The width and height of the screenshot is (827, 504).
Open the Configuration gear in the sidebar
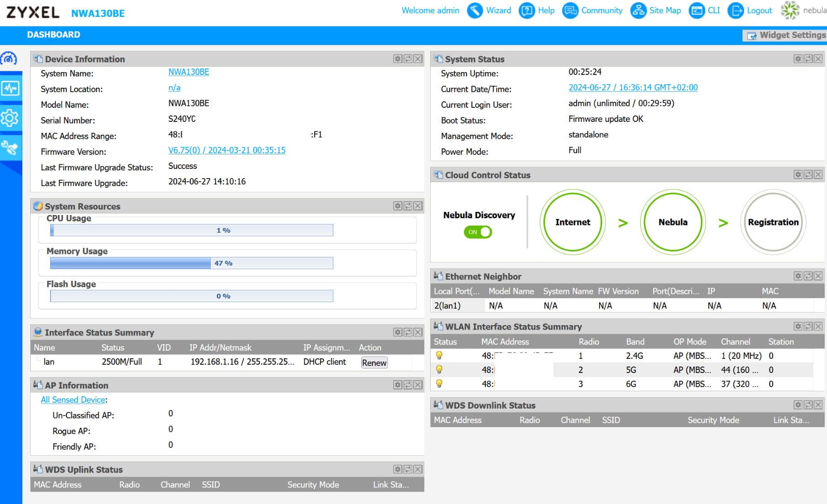(10, 118)
